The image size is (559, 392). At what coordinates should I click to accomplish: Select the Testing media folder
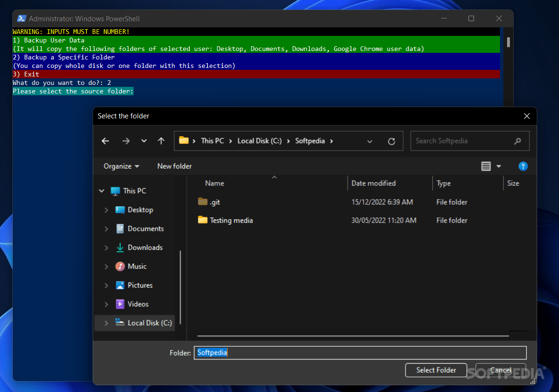click(x=231, y=220)
